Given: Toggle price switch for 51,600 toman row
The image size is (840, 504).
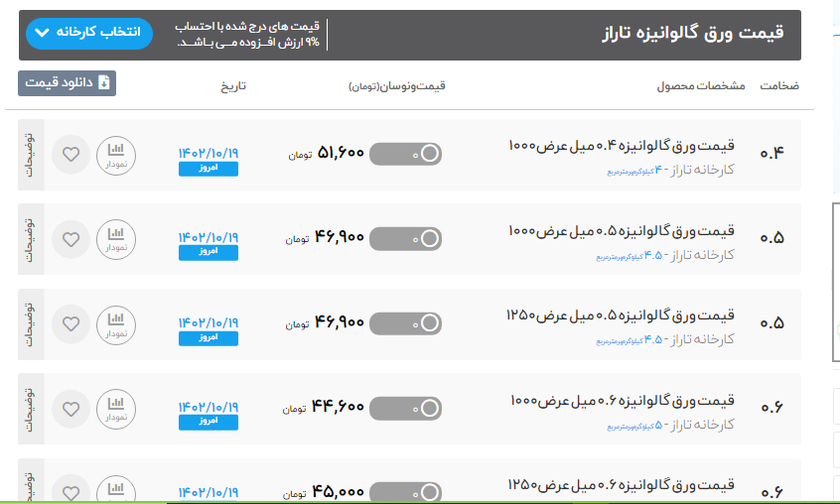Looking at the screenshot, I should [405, 154].
